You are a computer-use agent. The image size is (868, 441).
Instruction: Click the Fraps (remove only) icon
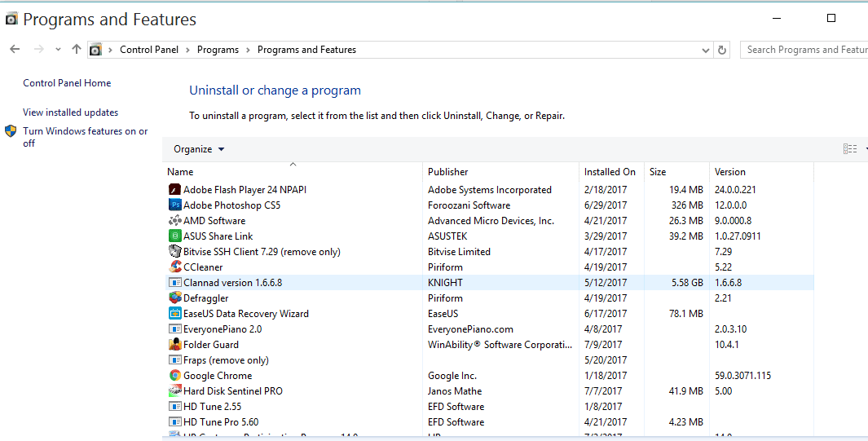175,359
